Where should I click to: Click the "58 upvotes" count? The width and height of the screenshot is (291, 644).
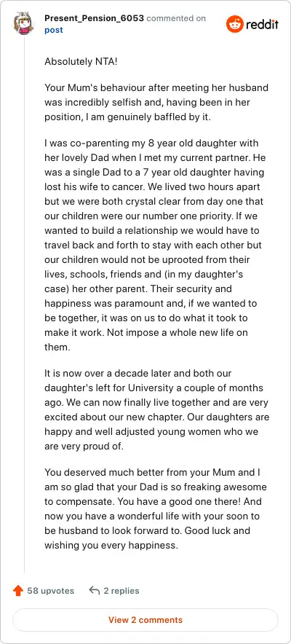pyautogui.click(x=51, y=591)
